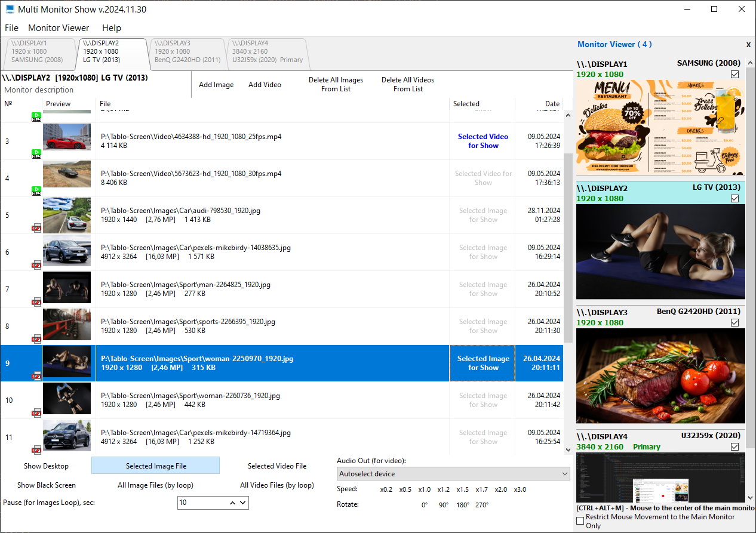Open the Monitor Viewer menu
This screenshot has width=756, height=533.
coord(59,28)
